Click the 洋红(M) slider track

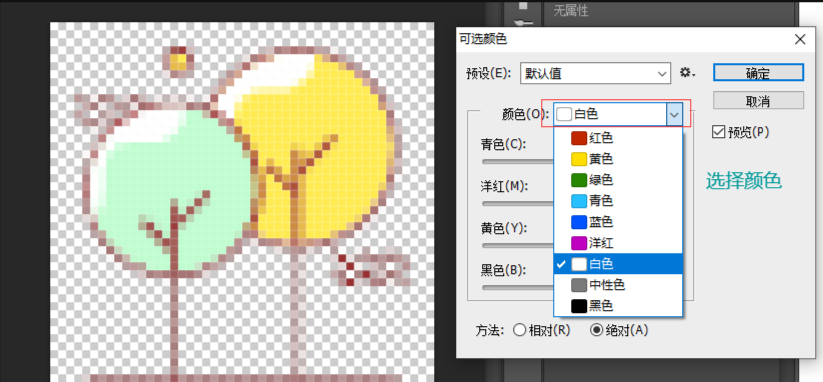[518, 204]
